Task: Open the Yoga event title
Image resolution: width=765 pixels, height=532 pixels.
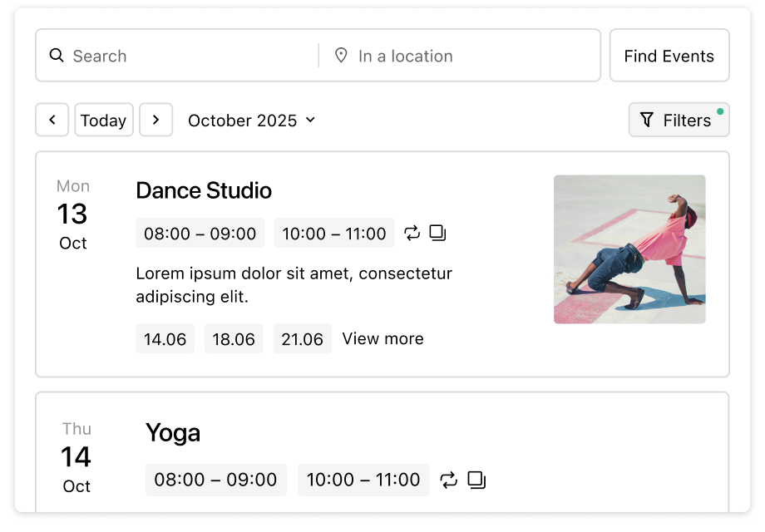Action: 173,433
